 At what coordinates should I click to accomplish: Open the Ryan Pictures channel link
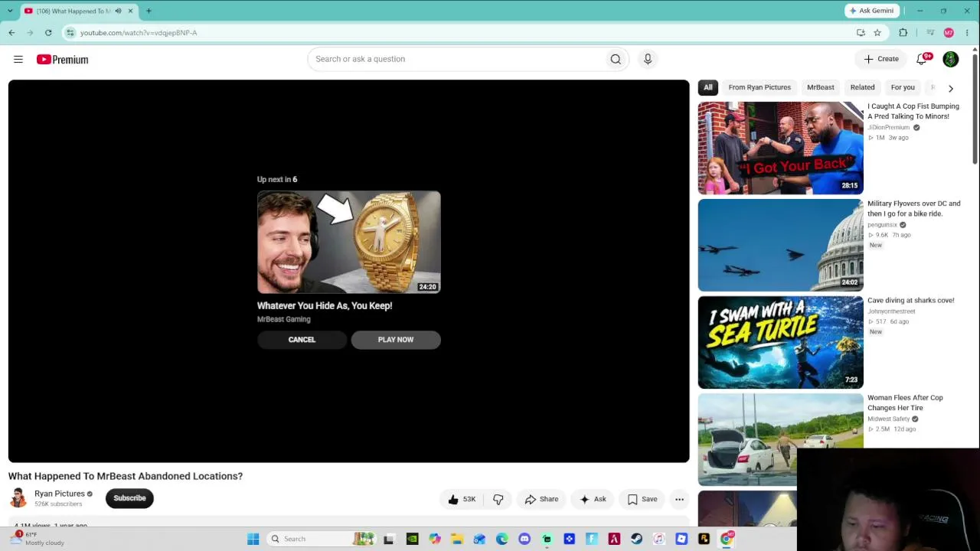(60, 494)
